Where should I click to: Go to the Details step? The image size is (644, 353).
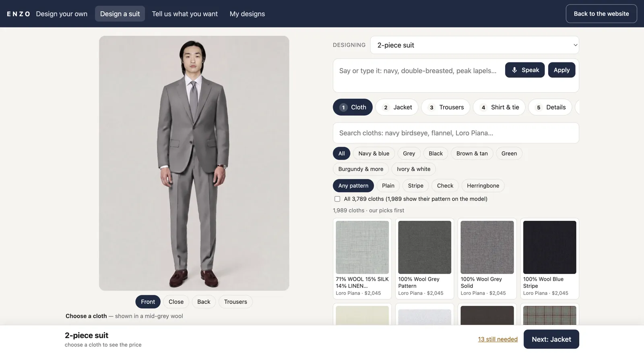(550, 107)
